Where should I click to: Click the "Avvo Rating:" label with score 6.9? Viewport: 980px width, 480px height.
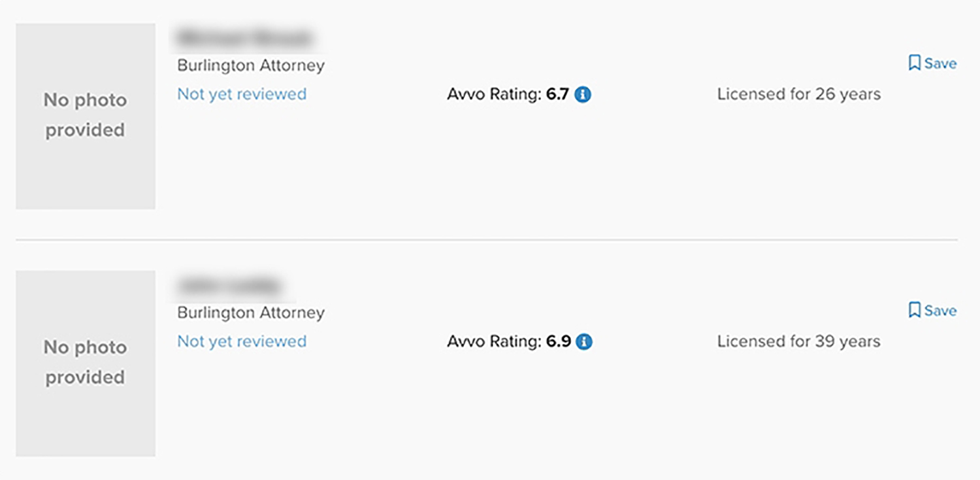pyautogui.click(x=494, y=342)
